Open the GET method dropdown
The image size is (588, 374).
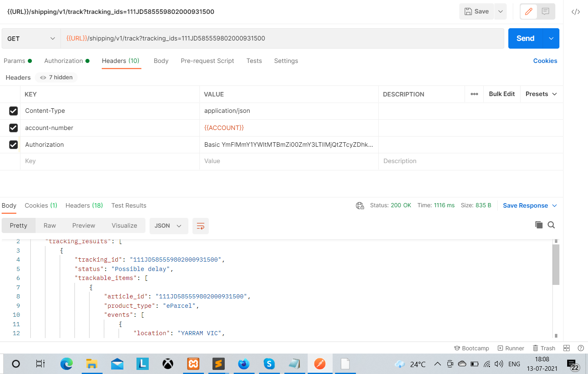click(31, 38)
